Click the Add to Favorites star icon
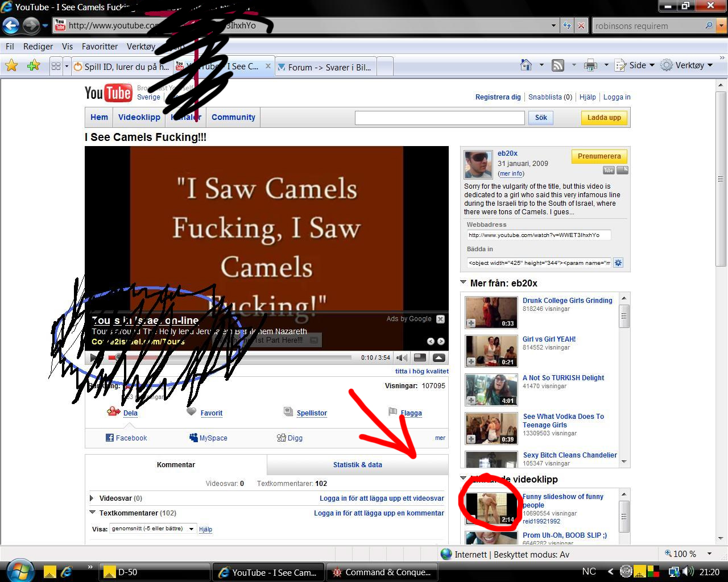Viewport: 728px width, 582px height. [34, 66]
